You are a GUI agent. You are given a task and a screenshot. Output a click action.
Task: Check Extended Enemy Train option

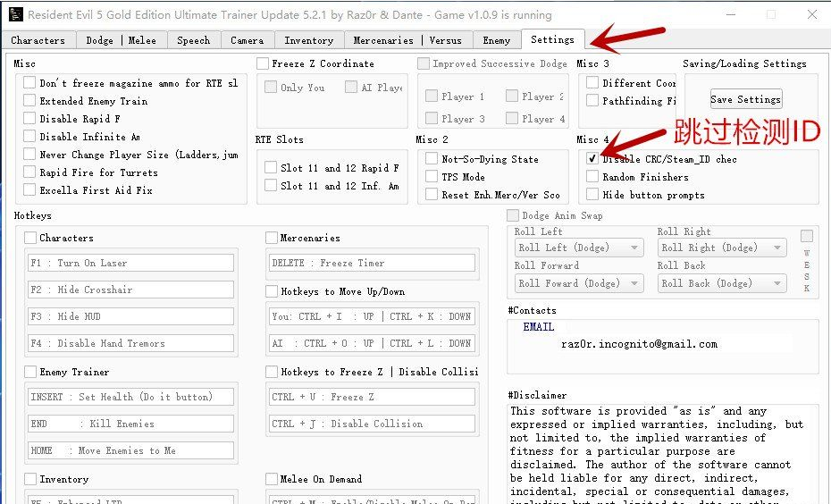pyautogui.click(x=30, y=101)
